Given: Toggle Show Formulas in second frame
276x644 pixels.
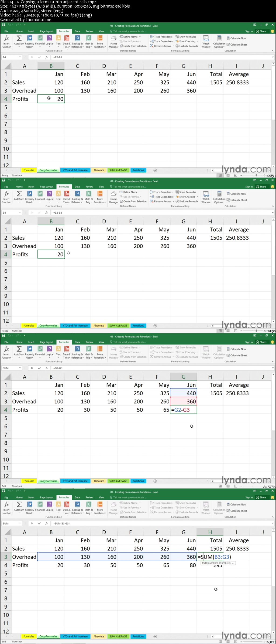Looking at the screenshot, I should point(186,192).
